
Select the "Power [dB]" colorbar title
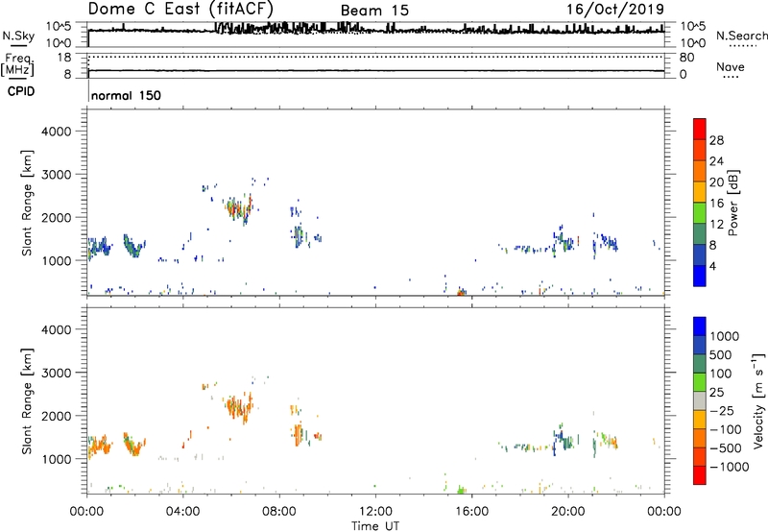coord(732,203)
